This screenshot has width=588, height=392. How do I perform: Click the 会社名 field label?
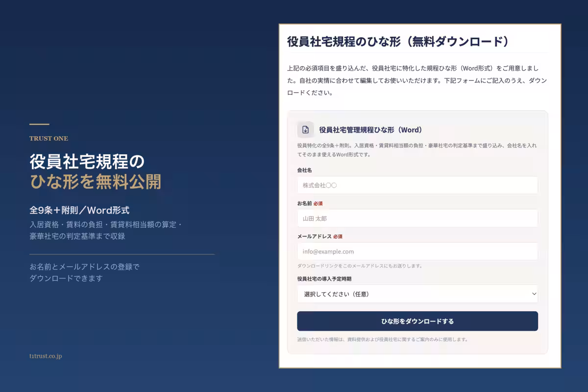[304, 170]
